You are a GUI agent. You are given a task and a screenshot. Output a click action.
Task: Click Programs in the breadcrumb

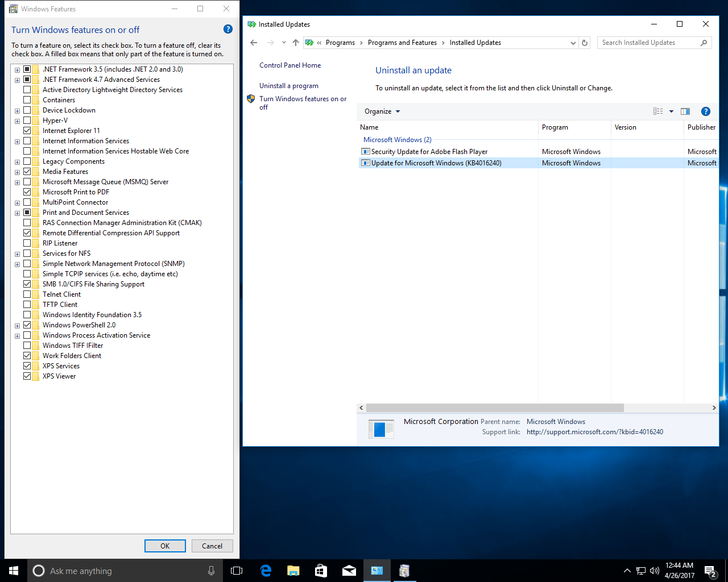point(340,43)
